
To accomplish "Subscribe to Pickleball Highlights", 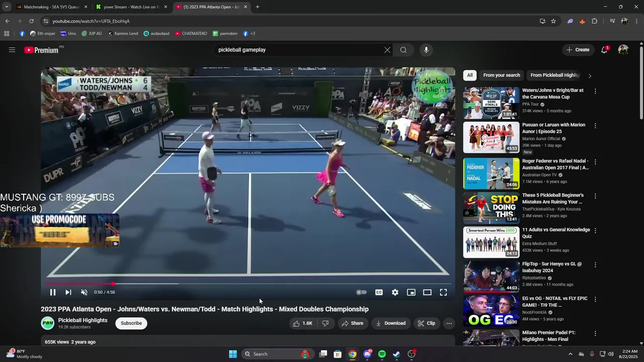I will tap(131, 323).
